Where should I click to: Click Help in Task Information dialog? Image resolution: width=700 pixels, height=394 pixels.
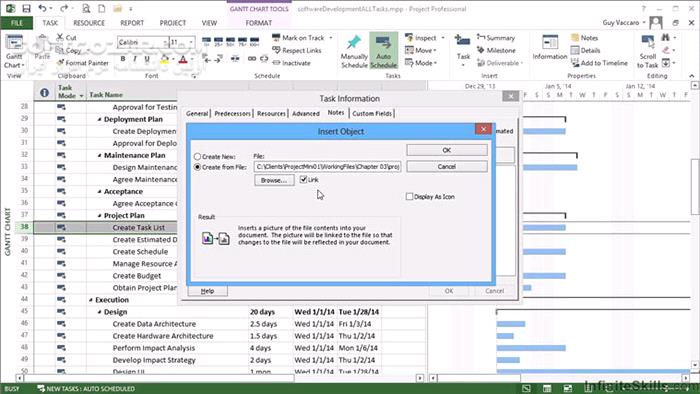[x=207, y=291]
